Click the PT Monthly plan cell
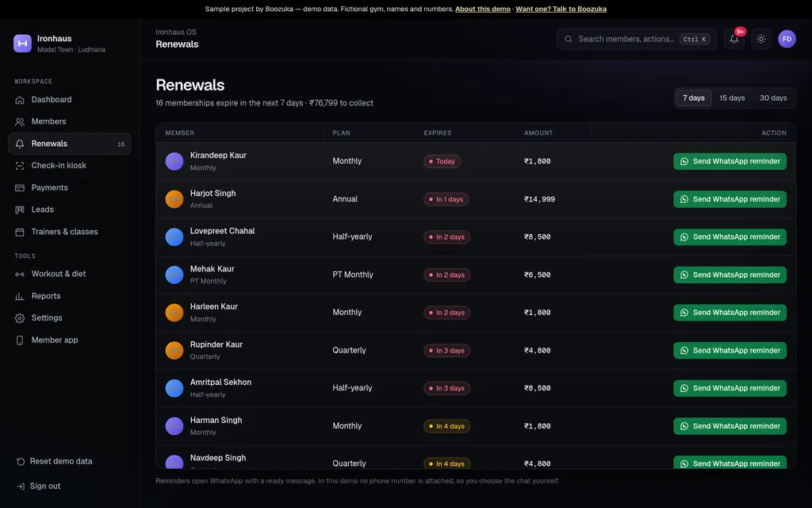The height and width of the screenshot is (508, 812). click(x=353, y=275)
